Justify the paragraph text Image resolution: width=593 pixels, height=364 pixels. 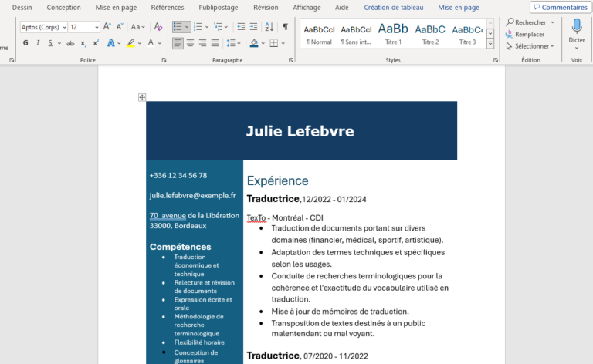point(215,43)
